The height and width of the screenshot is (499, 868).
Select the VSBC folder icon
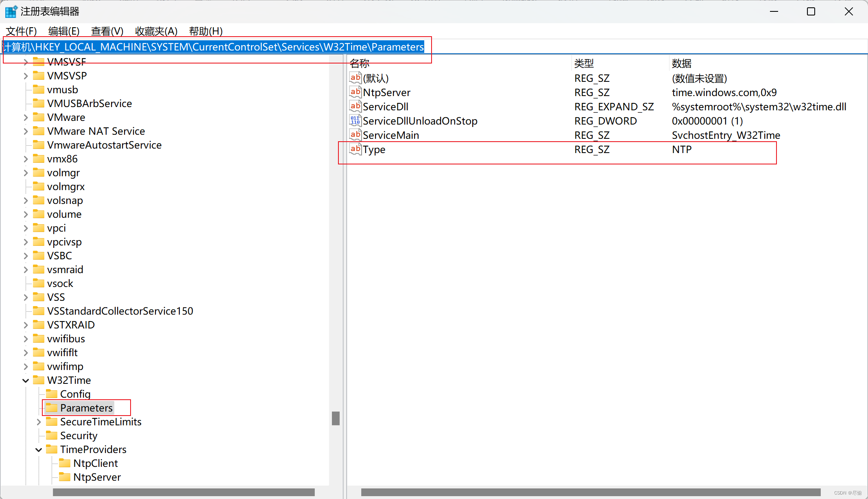click(x=39, y=255)
